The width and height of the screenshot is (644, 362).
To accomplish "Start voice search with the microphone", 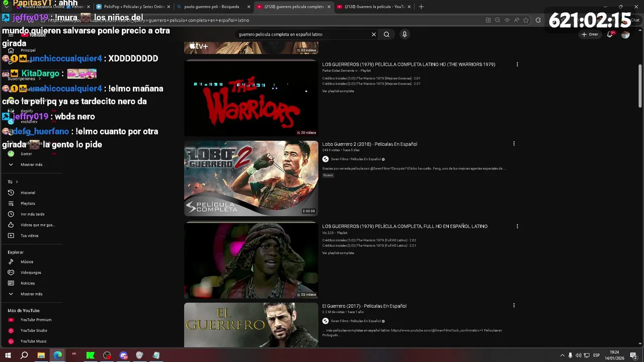I will click(x=405, y=34).
